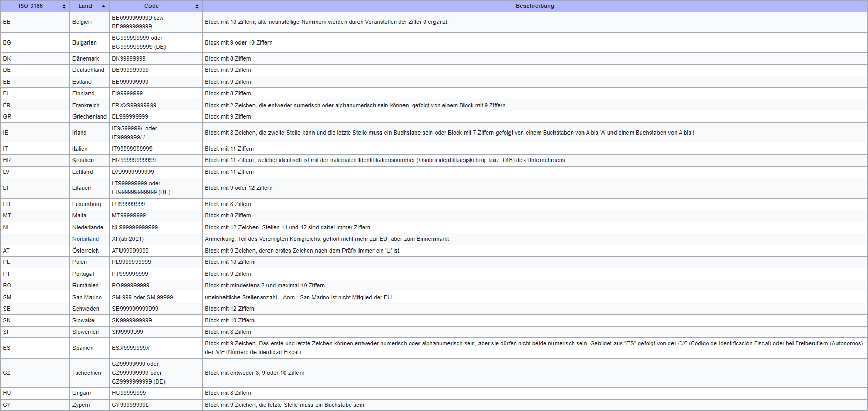
Task: Select the 'Tschechien' cell
Action: [x=89, y=373]
